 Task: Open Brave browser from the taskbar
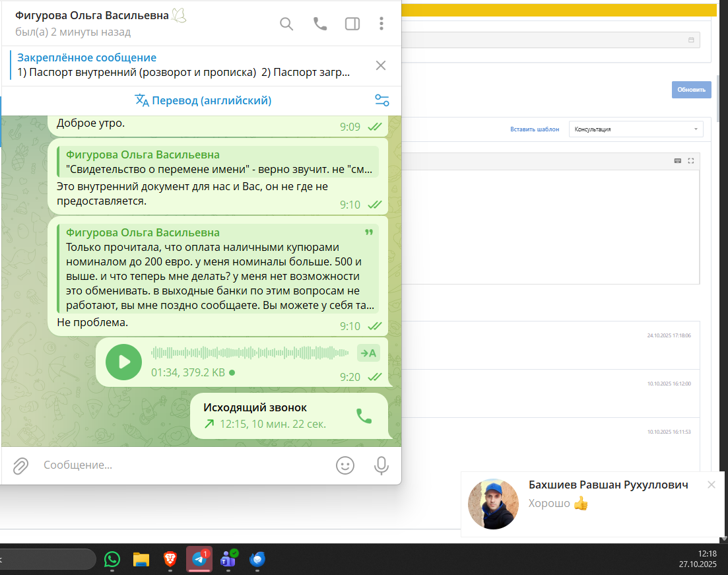pos(170,559)
